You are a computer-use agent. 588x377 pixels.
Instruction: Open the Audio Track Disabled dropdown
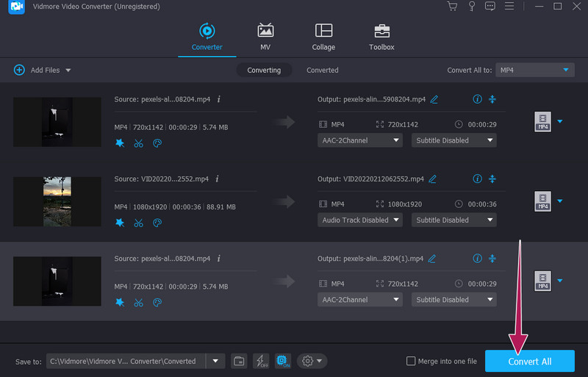[360, 220]
